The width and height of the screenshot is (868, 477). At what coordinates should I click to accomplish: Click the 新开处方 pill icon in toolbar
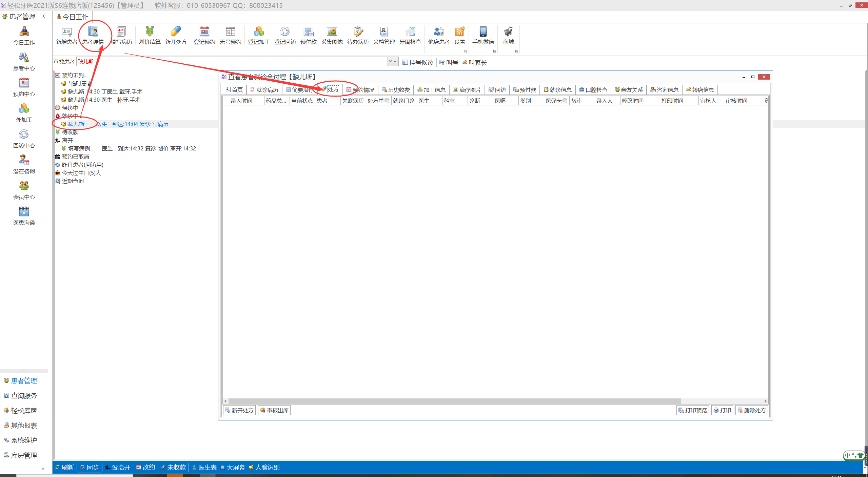[176, 36]
